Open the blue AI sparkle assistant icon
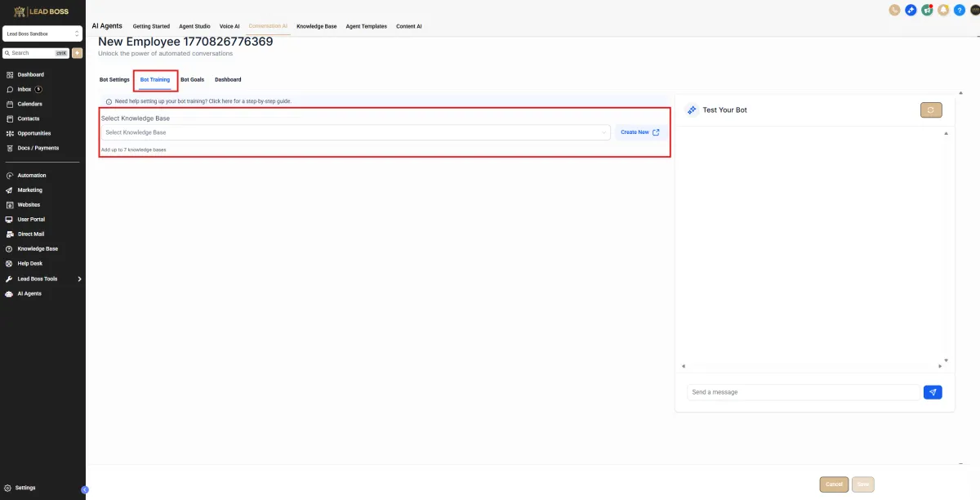Image resolution: width=980 pixels, height=500 pixels. tap(911, 10)
